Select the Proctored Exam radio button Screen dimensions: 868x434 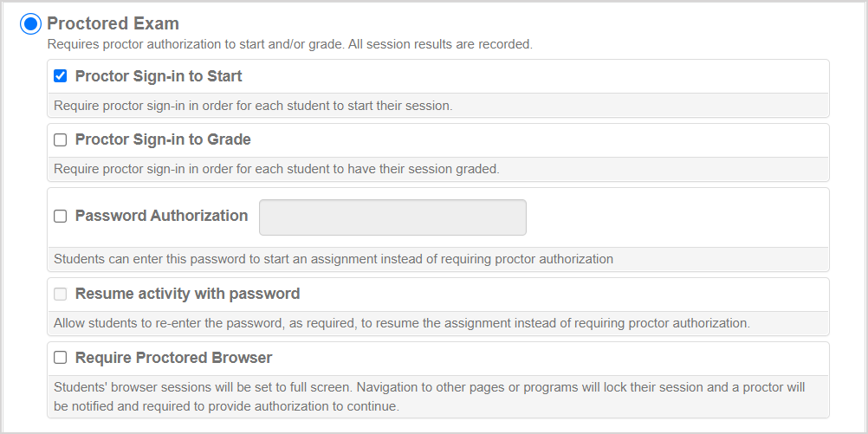tap(30, 24)
